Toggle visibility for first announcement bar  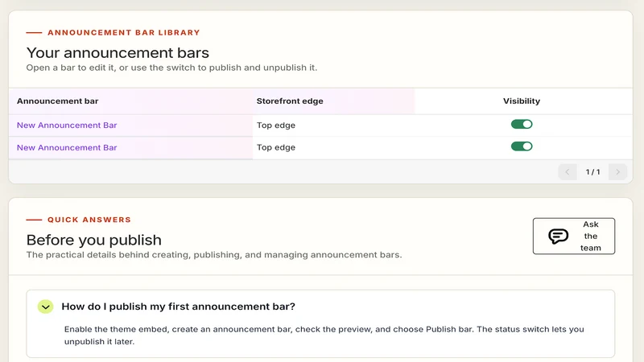click(522, 124)
